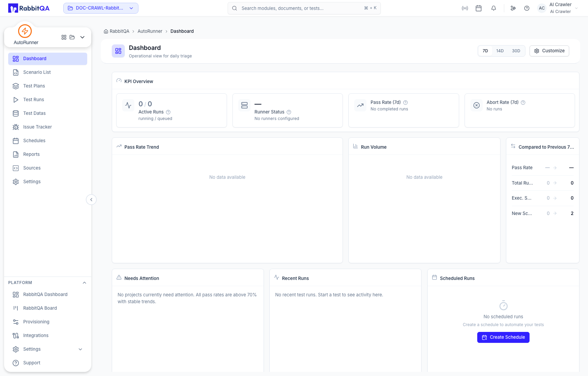Screen dimensions: 588x376
Task: Click the Pass Rate (7d) info icon
Action: coord(405,103)
